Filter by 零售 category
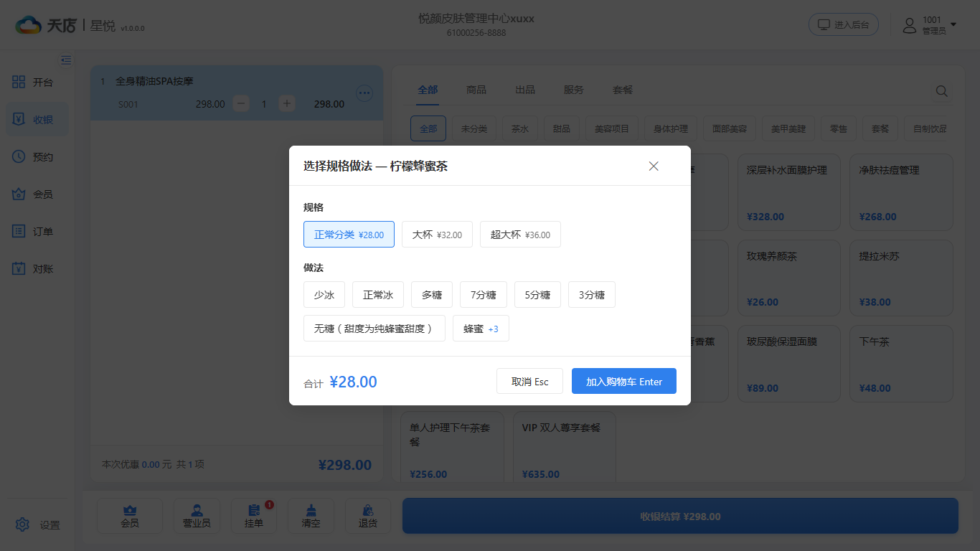This screenshot has width=980, height=551. [x=839, y=129]
